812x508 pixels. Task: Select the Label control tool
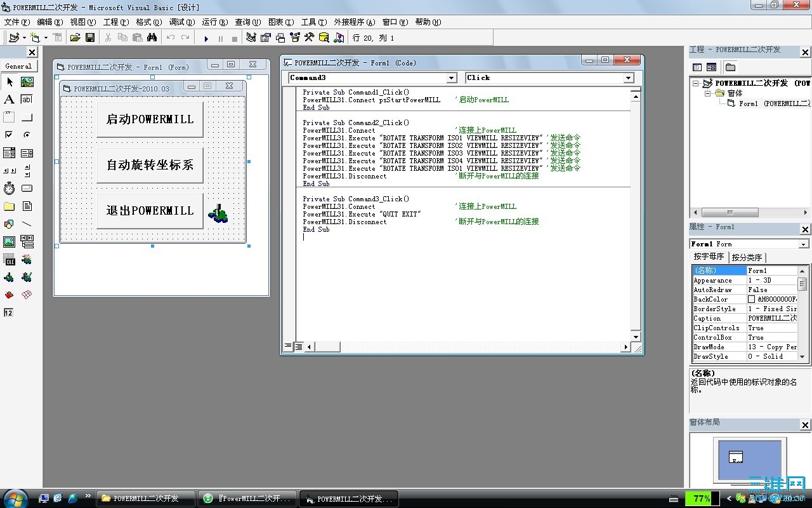(10, 100)
